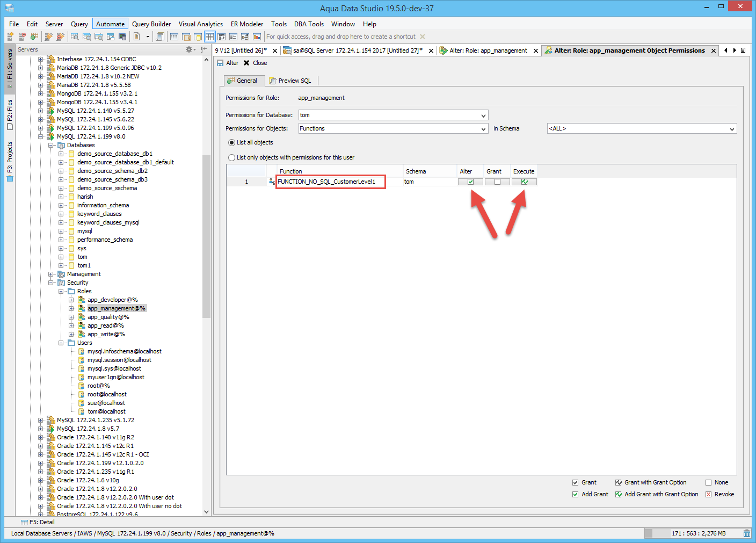Viewport: 756px width, 543px height.
Task: Expand the app_developer@% role node
Action: [x=71, y=300]
